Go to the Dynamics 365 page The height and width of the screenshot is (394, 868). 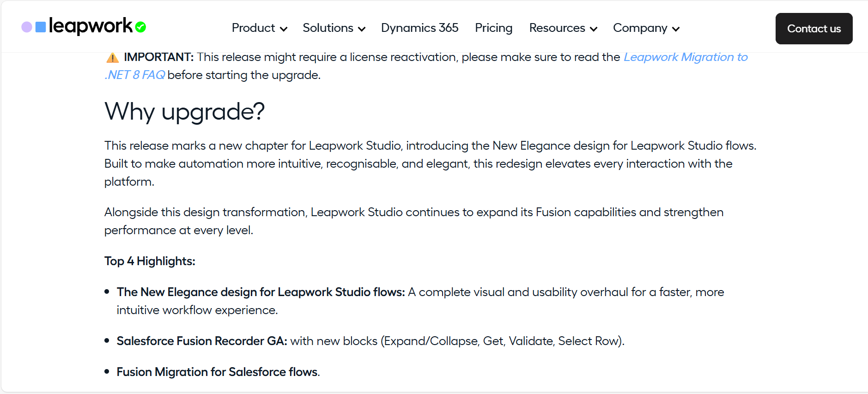pyautogui.click(x=419, y=28)
